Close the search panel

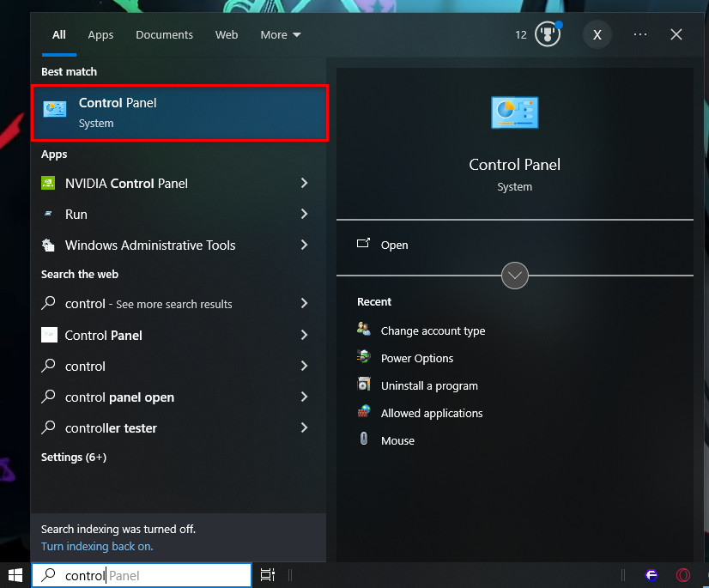[x=676, y=34]
